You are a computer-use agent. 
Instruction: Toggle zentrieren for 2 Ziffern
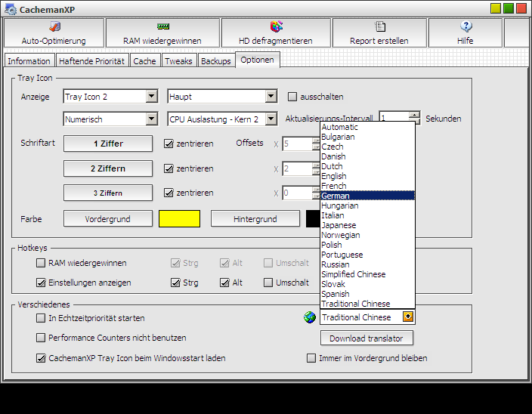pyautogui.click(x=169, y=168)
